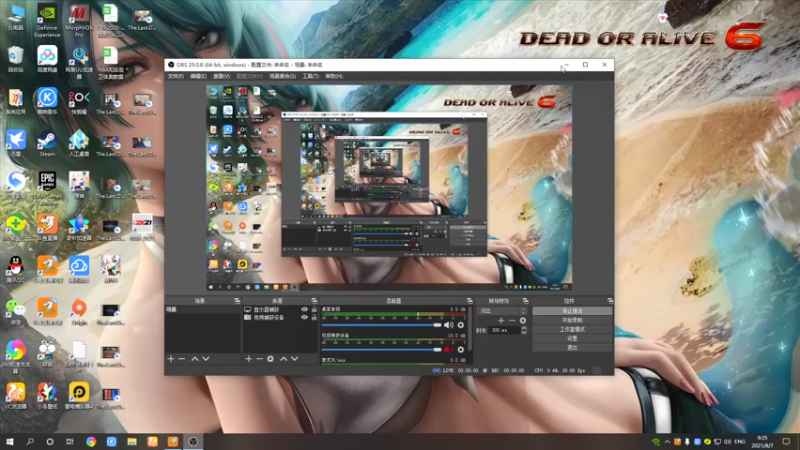Click OBS icon in the taskbar
Viewport: 800px width, 450px height.
click(x=193, y=441)
